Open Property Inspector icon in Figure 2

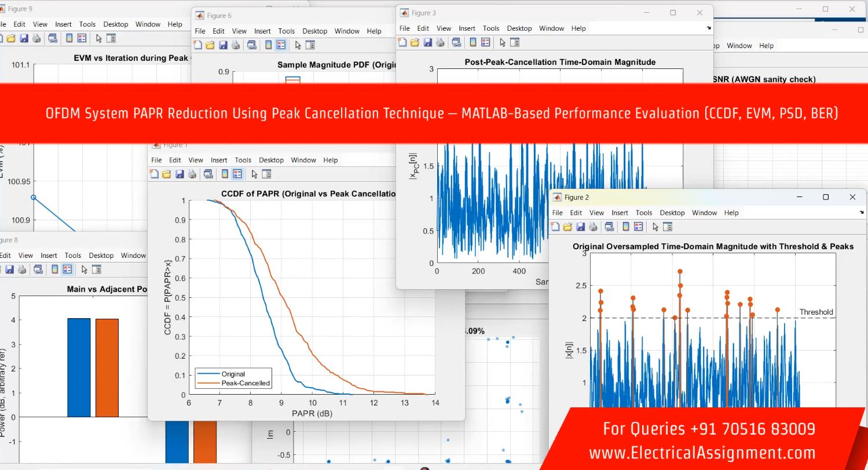coord(667,227)
